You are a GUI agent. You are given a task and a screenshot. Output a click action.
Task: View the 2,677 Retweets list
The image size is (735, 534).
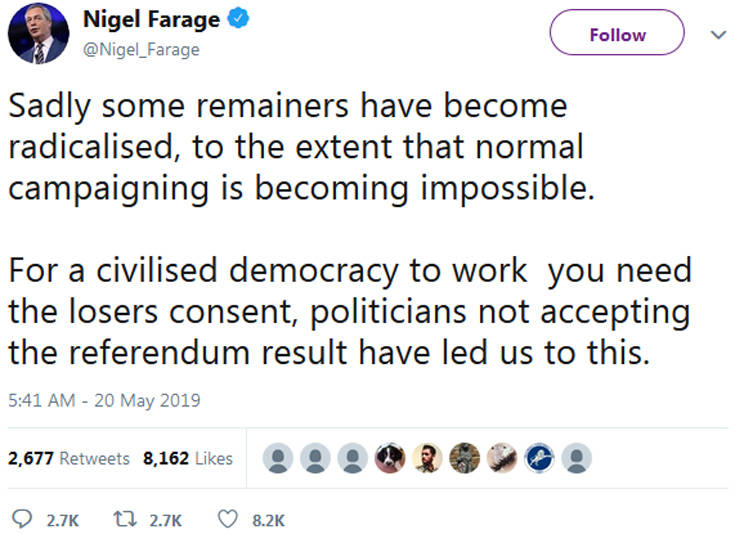68,458
